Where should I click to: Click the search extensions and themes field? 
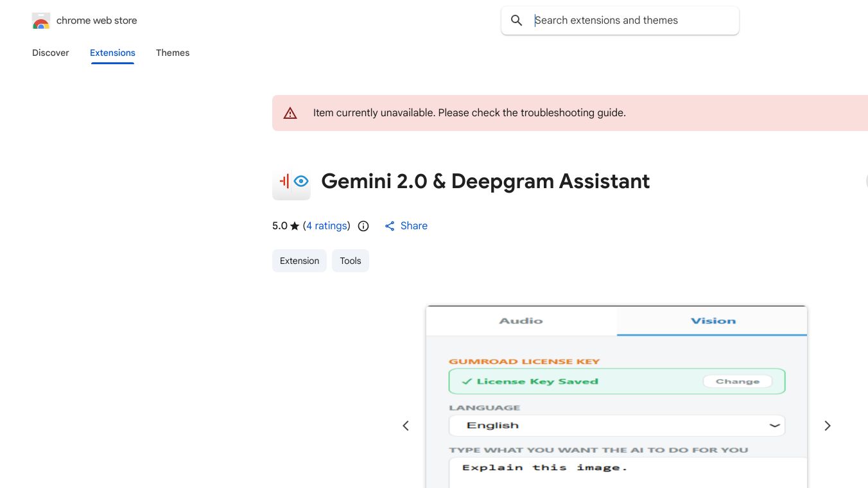(x=620, y=20)
